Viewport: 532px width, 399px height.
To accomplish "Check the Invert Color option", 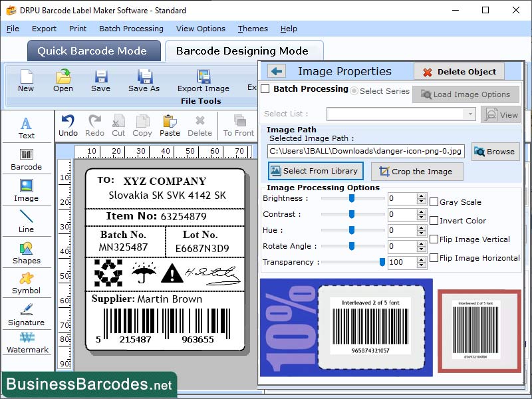I will 433,220.
